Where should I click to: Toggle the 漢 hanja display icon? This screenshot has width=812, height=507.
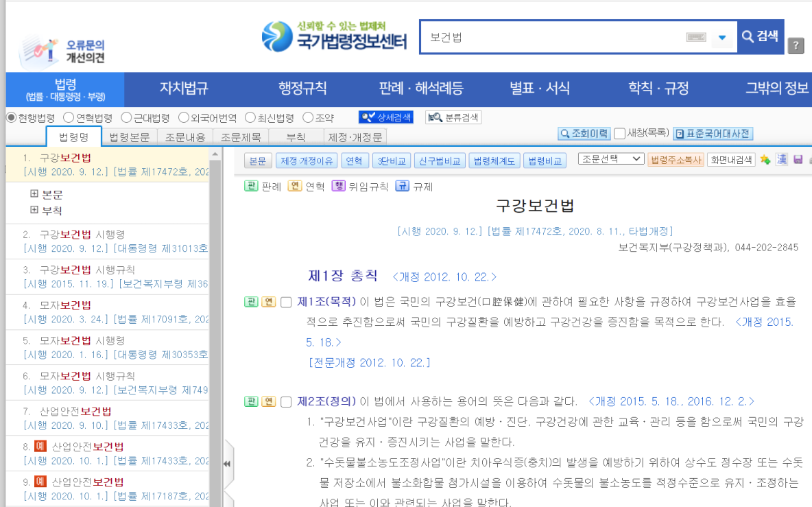click(x=781, y=159)
